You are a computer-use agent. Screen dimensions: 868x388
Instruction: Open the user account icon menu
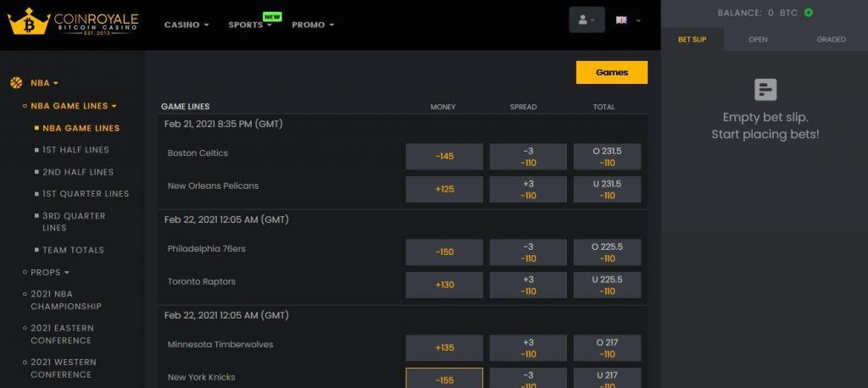[x=587, y=20]
